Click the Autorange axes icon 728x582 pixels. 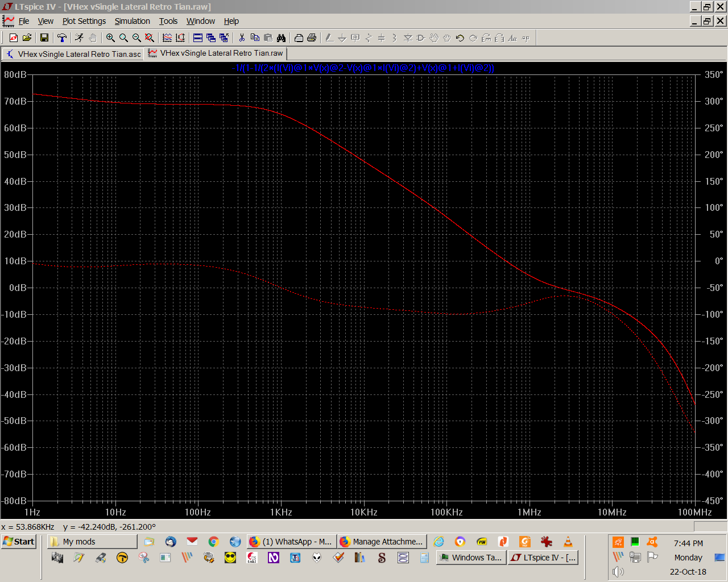180,38
